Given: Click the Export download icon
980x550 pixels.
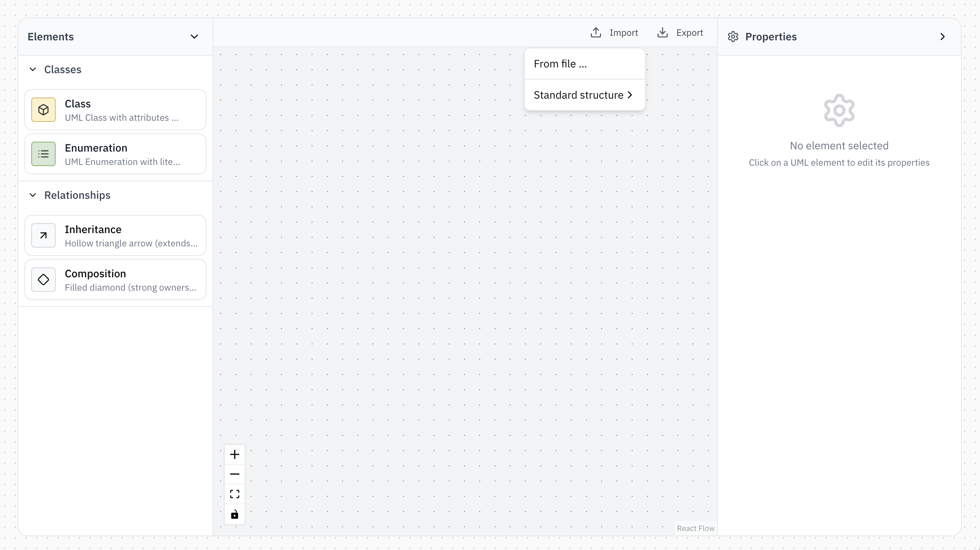Looking at the screenshot, I should [x=663, y=32].
